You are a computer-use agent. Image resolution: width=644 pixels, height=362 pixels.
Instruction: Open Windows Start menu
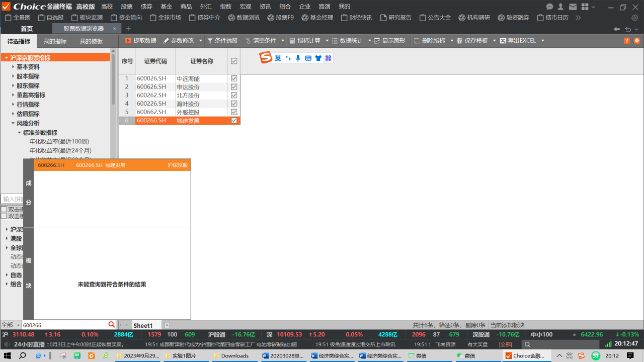pos(8,355)
